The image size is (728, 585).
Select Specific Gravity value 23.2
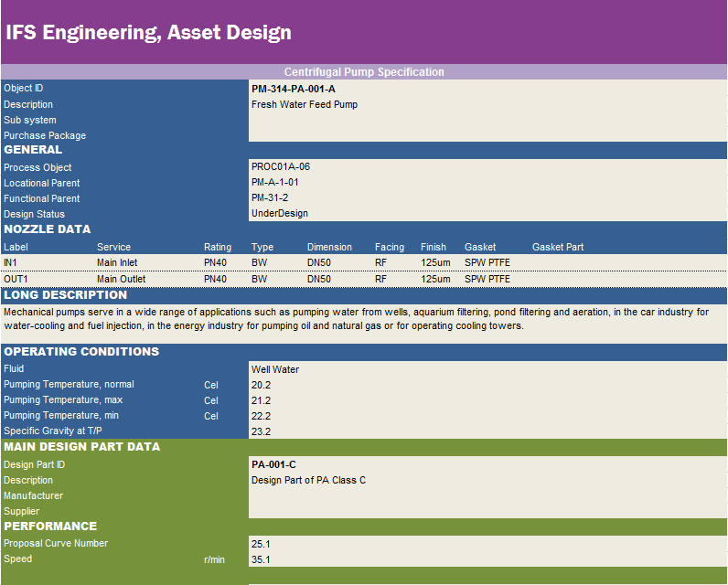coord(261,431)
